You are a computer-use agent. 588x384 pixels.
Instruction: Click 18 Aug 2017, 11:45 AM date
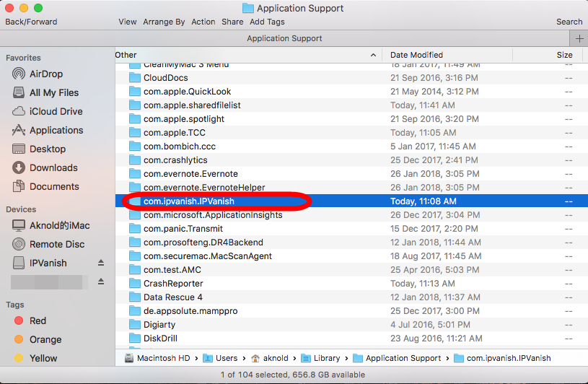[436, 256]
